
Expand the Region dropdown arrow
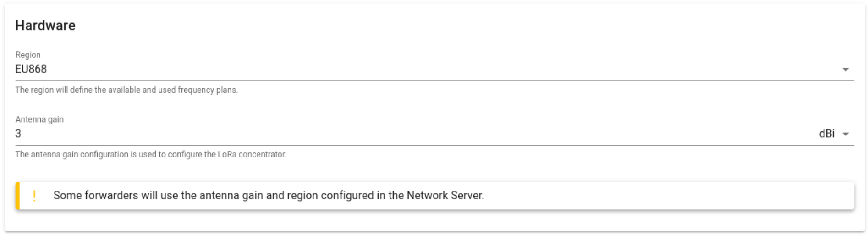pyautogui.click(x=846, y=70)
